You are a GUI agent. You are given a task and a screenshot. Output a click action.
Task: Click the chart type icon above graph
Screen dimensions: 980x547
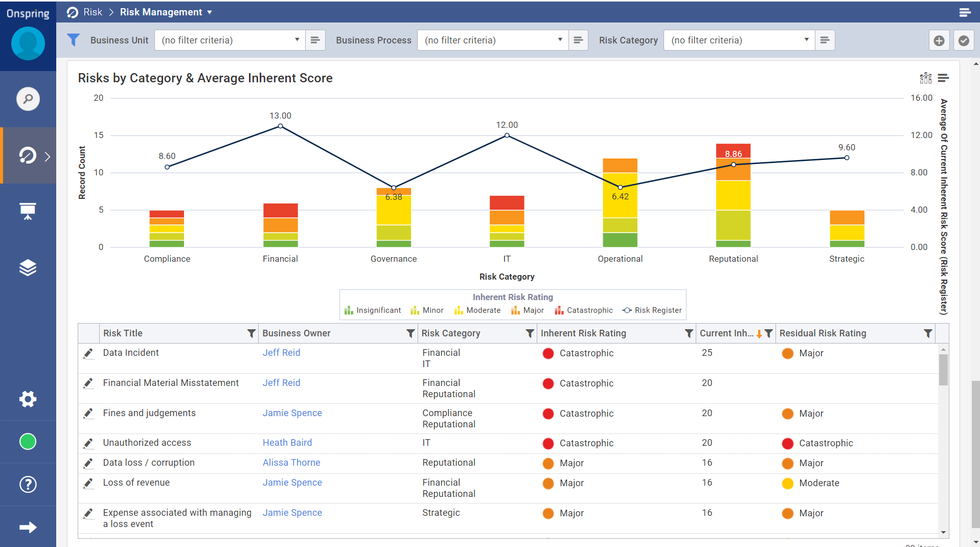click(x=925, y=78)
